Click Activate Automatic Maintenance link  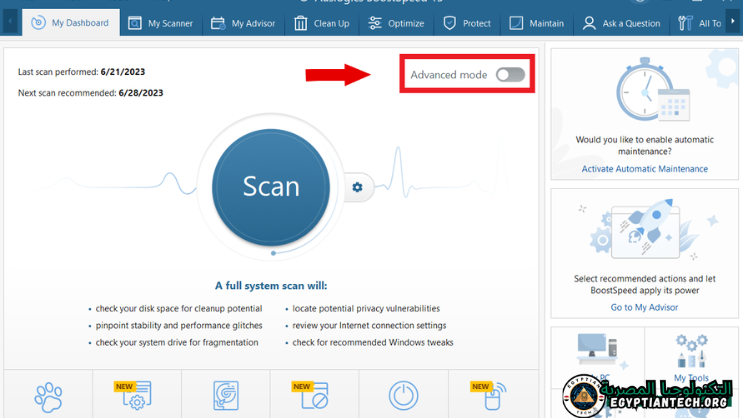(x=644, y=169)
